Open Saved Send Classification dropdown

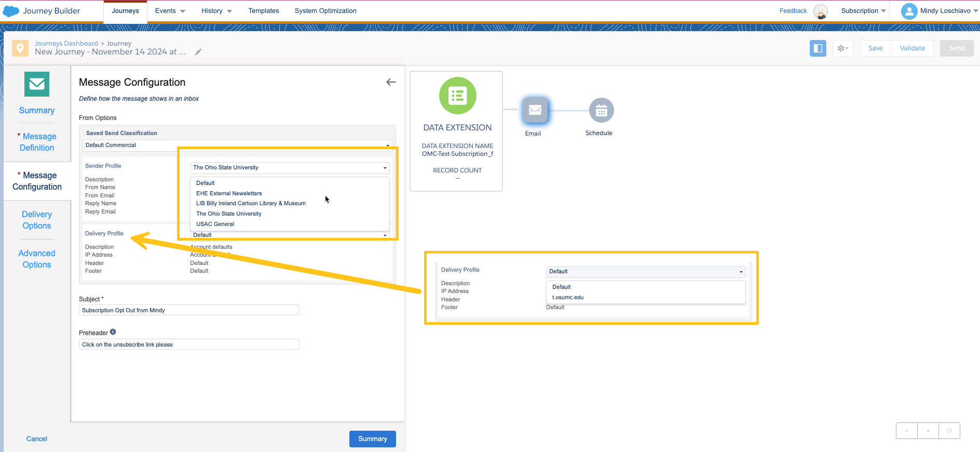click(x=237, y=145)
